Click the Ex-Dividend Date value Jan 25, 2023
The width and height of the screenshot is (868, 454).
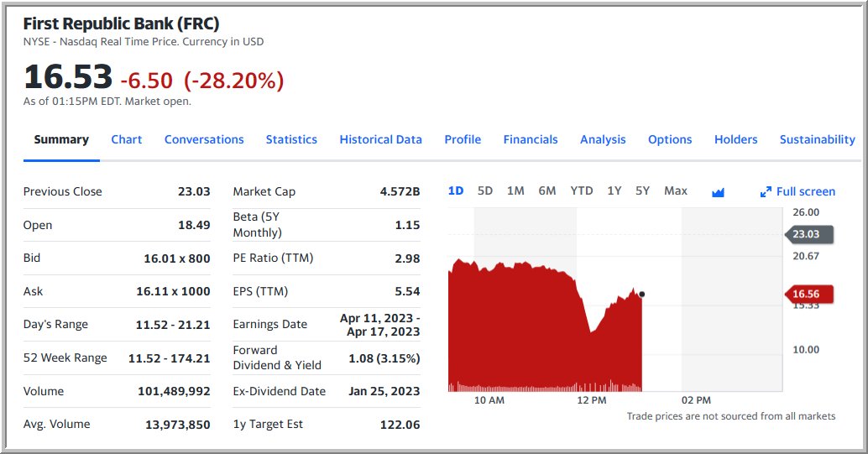pyautogui.click(x=384, y=391)
